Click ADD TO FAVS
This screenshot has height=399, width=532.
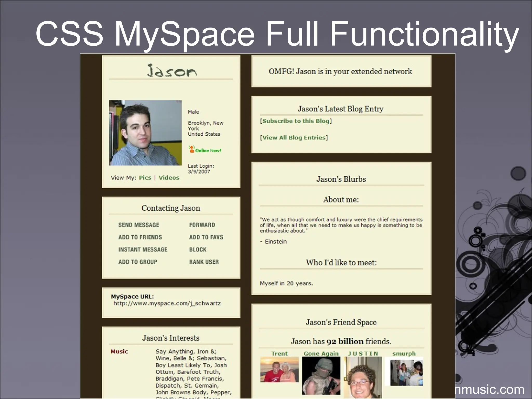coord(206,237)
